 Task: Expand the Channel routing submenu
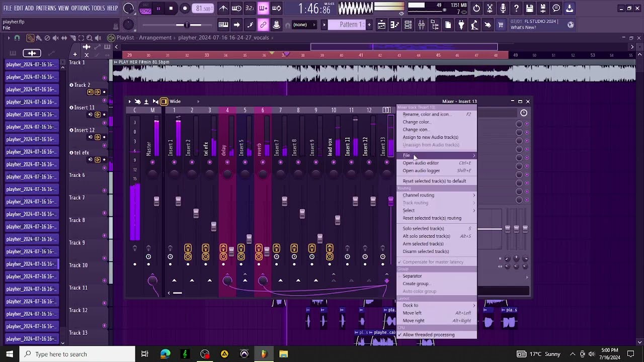coord(436,195)
